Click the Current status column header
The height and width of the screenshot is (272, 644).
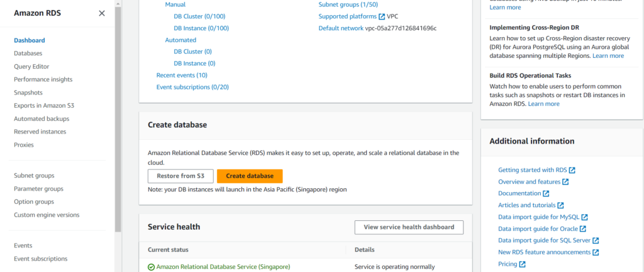pos(168,250)
